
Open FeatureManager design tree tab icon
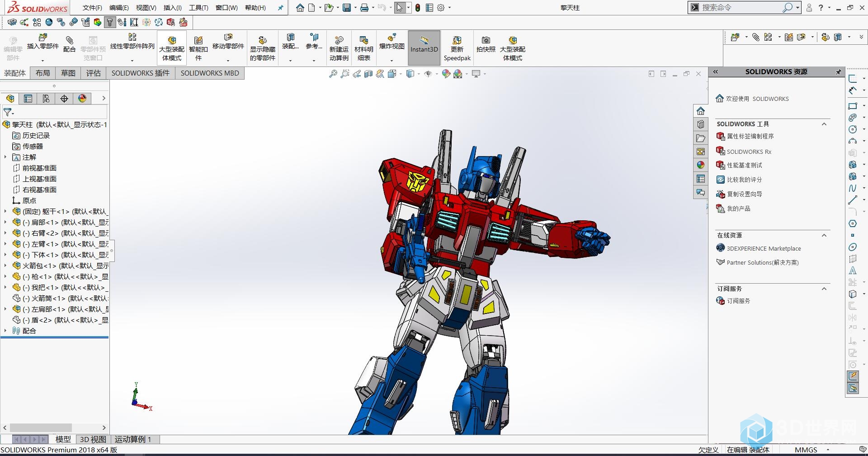(10, 99)
